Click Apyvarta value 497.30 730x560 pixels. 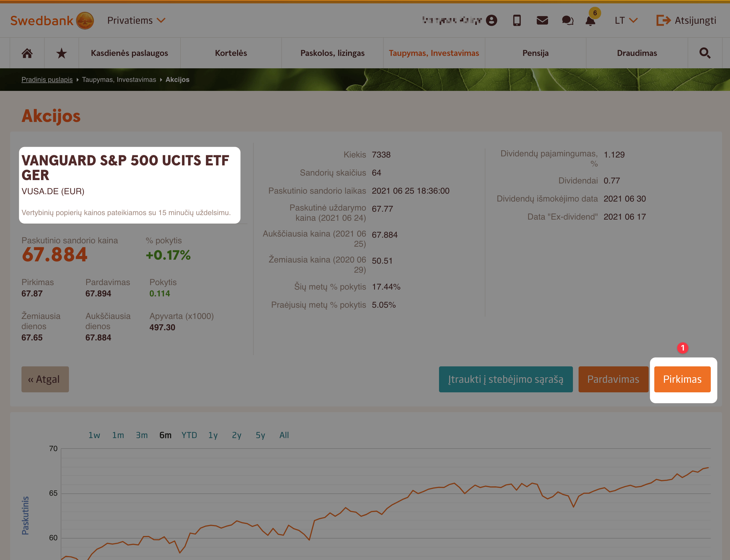162,327
